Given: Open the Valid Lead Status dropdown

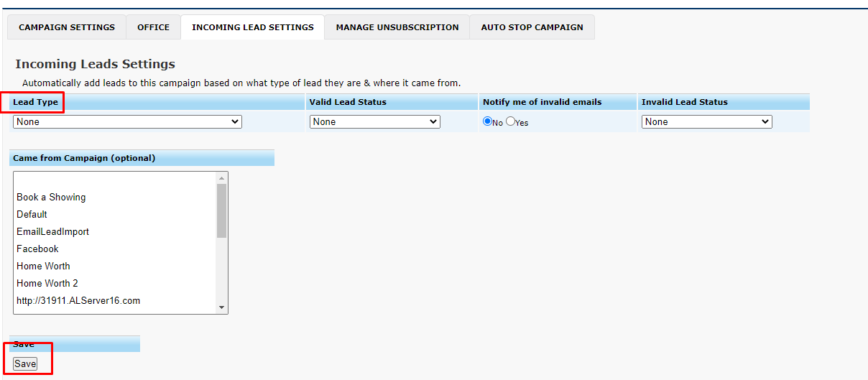Looking at the screenshot, I should click(x=375, y=122).
